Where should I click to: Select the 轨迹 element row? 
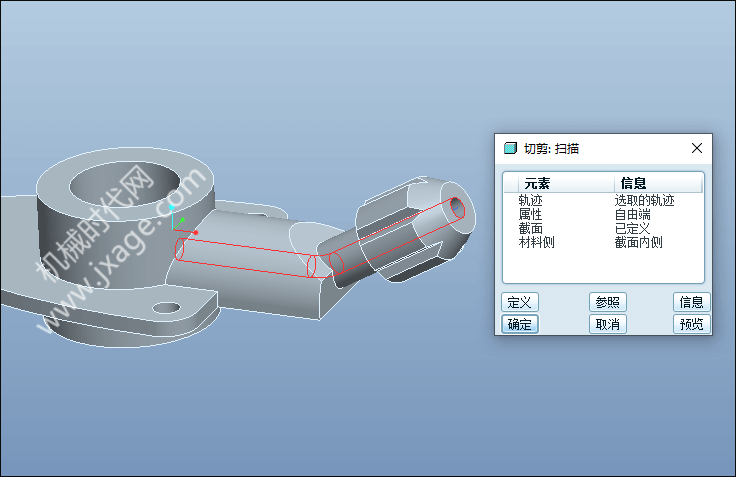(x=603, y=200)
